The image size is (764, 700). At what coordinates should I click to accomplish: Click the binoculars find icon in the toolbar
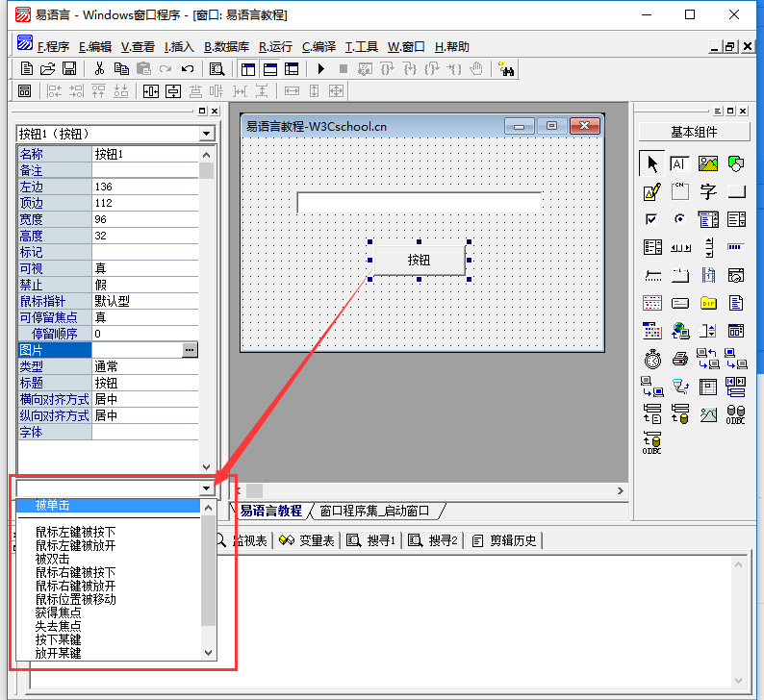tap(506, 68)
